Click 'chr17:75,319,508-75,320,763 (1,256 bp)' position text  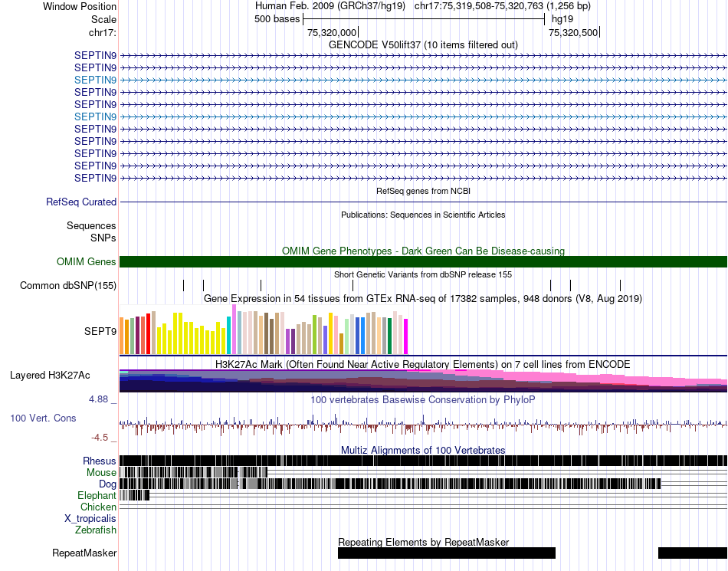click(x=503, y=6)
